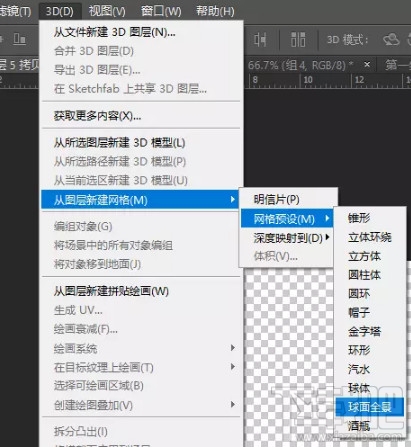The width and height of the screenshot is (411, 447).
Task: Open the 帮助(H) menu
Action: coord(215,11)
